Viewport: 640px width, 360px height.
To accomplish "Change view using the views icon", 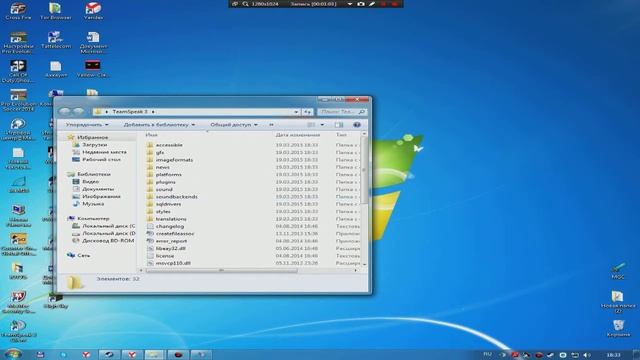I will [x=311, y=124].
